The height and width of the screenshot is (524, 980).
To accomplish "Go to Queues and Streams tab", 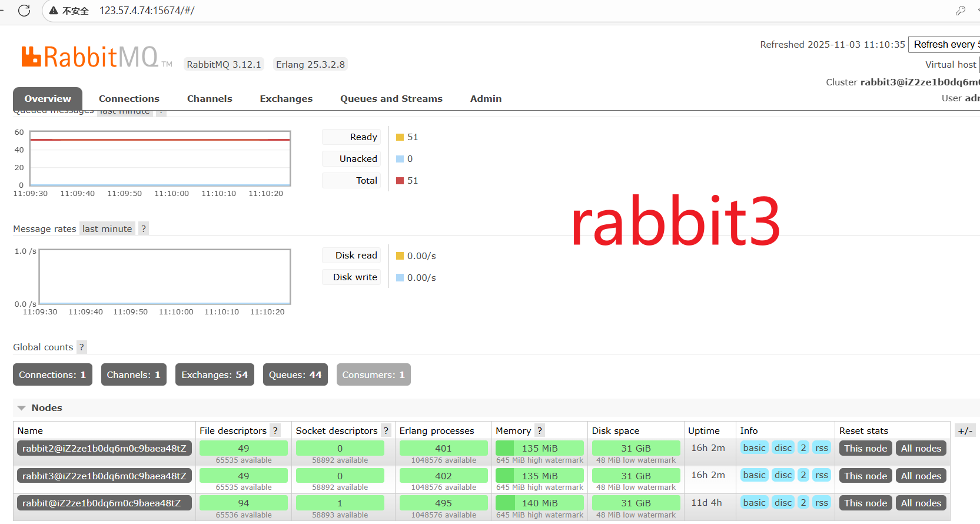I will [391, 98].
